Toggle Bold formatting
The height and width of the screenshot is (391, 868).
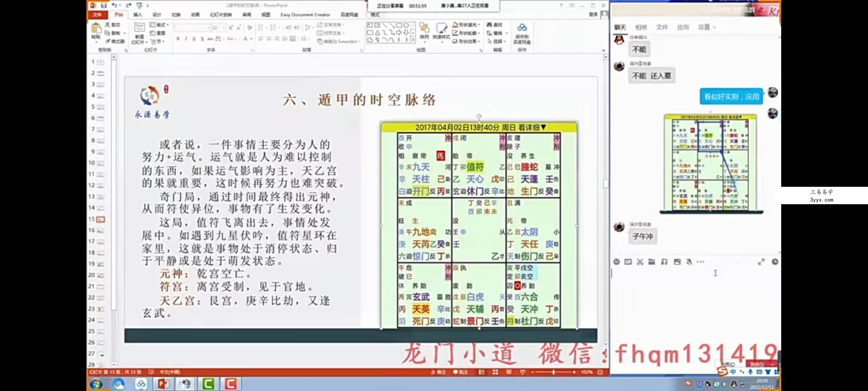[x=178, y=39]
